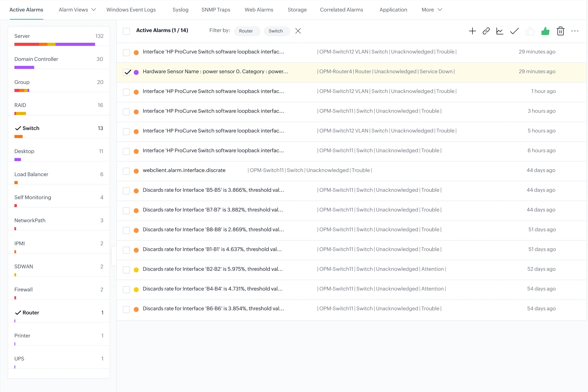Select the Load Balancer category
Viewport: 588px width, 392px height.
point(59,174)
